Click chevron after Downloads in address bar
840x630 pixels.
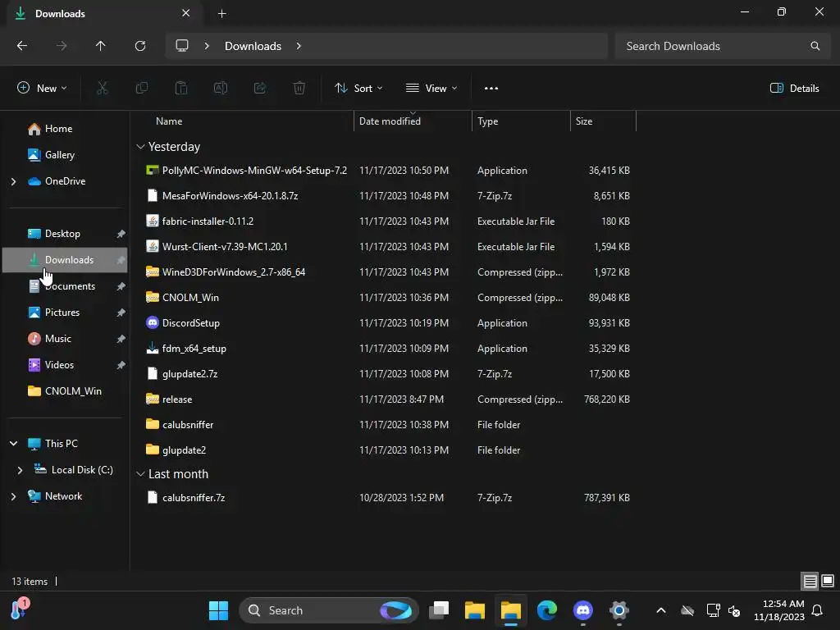pyautogui.click(x=299, y=46)
